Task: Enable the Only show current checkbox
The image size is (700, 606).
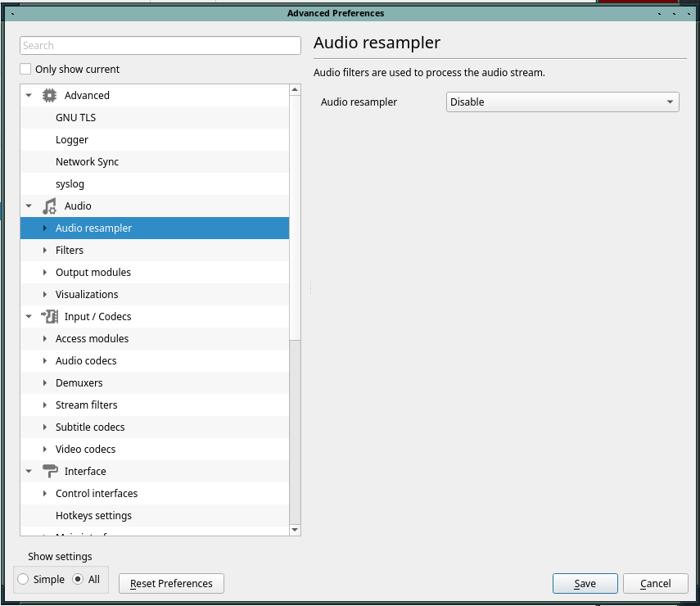Action: [26, 70]
